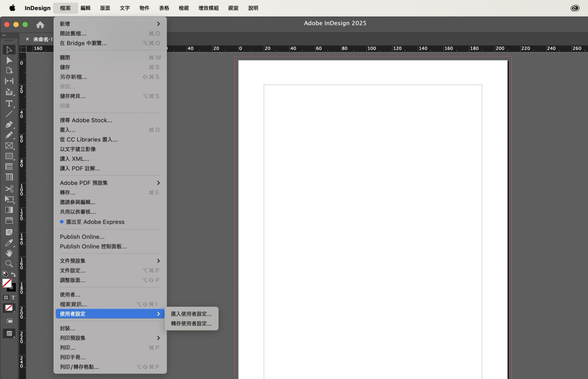Image resolution: width=588 pixels, height=379 pixels.
Task: Select the Hand tool
Action: point(9,253)
